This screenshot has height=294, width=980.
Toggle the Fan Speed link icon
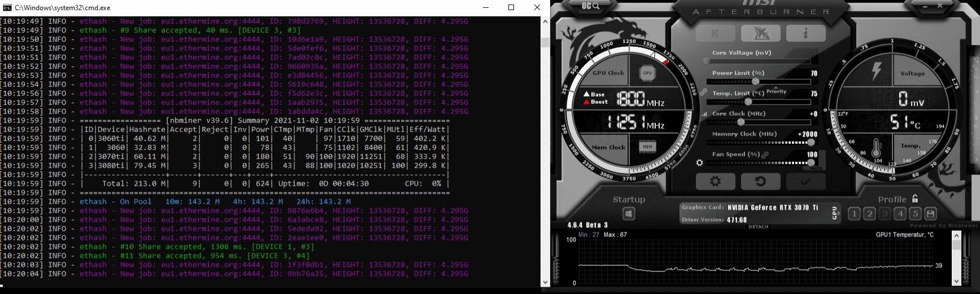click(765, 155)
